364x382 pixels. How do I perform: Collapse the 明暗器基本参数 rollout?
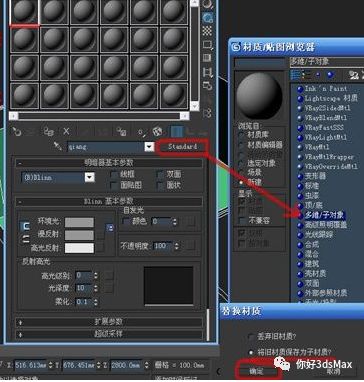109,163
